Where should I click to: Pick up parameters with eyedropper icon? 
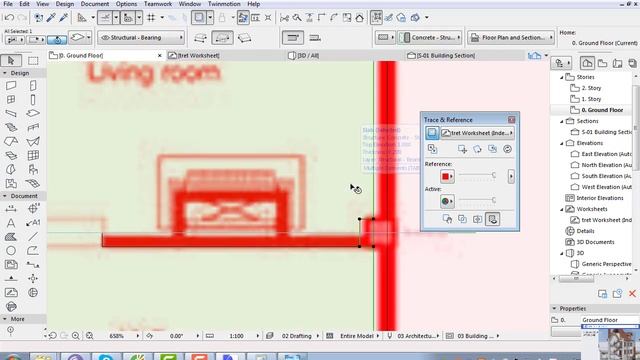51,18
